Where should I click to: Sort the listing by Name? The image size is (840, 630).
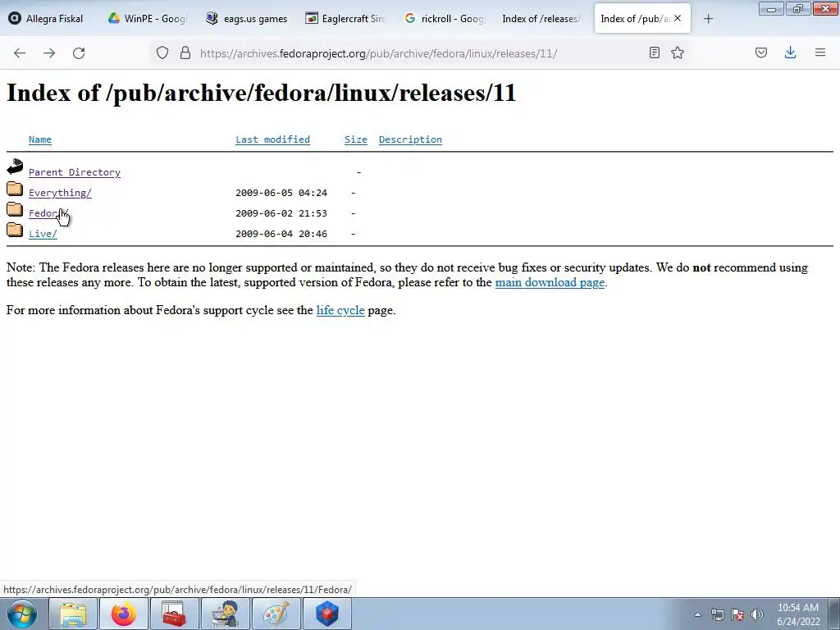[40, 139]
